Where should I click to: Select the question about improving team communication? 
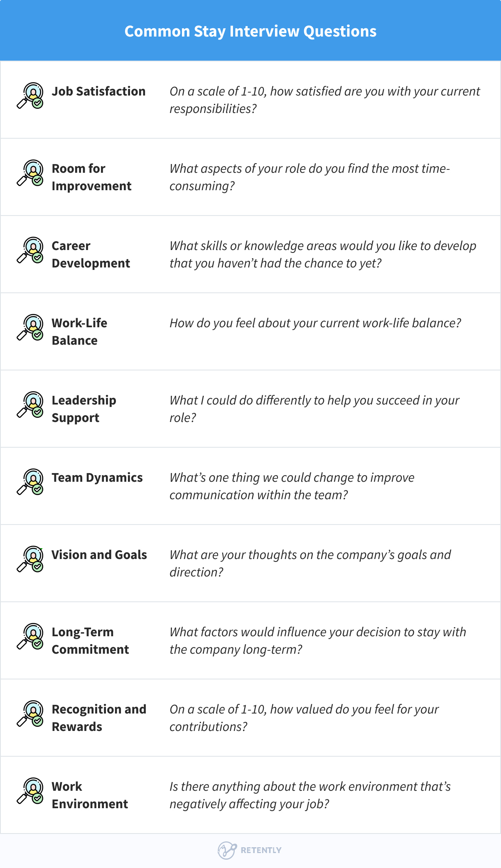point(292,486)
